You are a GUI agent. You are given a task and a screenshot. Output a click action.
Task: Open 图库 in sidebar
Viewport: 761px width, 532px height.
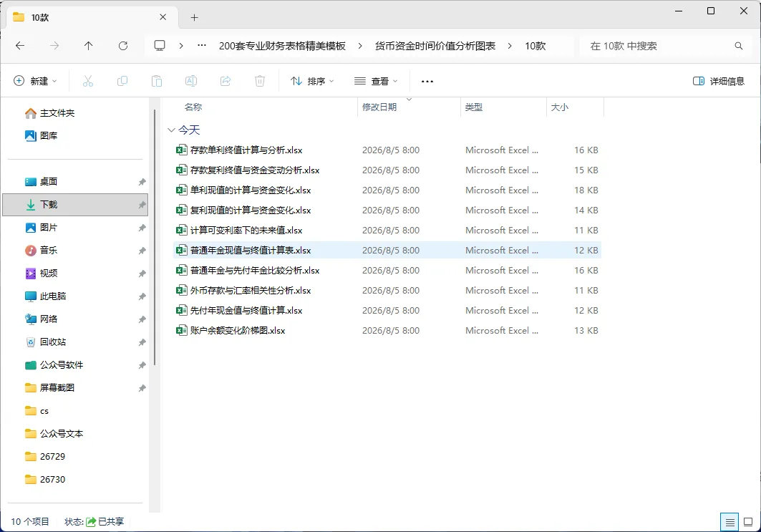click(x=42, y=136)
